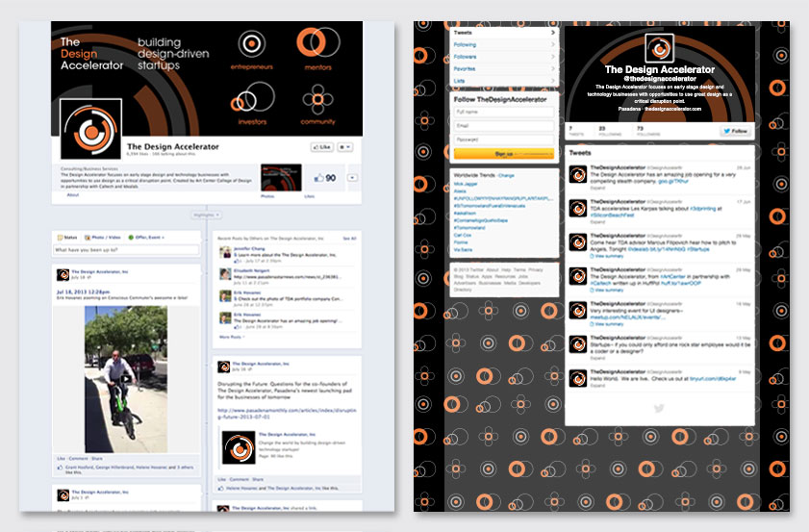Image resolution: width=809 pixels, height=532 pixels.
Task: Open Followers in Twitter sidebar menu
Action: tap(503, 57)
